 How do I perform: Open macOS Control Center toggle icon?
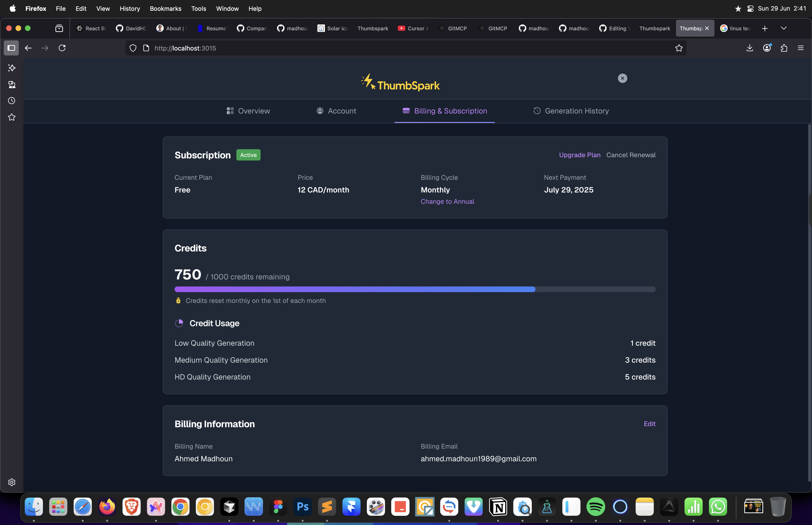750,8
